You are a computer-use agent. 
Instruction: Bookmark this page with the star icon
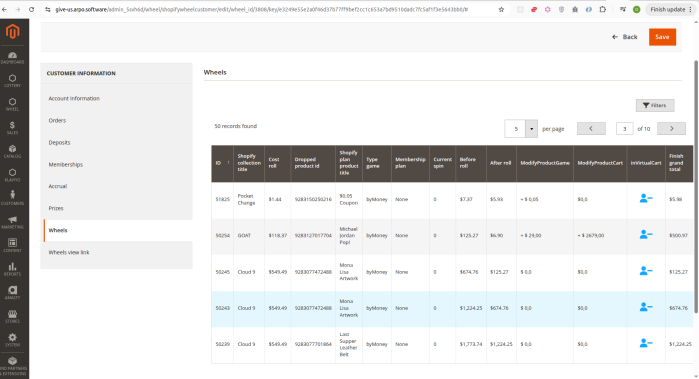click(x=501, y=9)
